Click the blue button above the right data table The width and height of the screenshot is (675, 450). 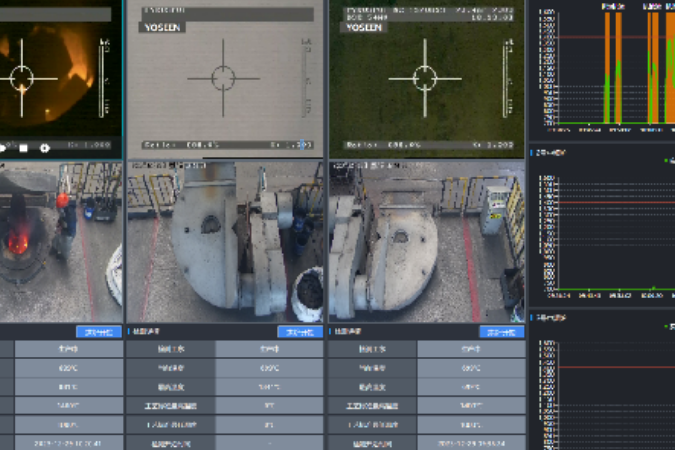point(502,331)
